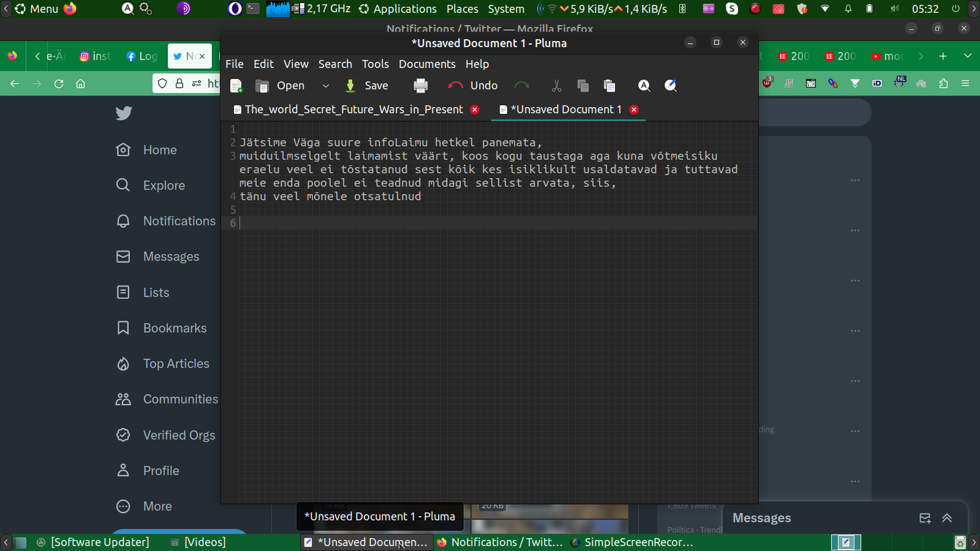Paste clipboard using the Pluma paste icon
Image resolution: width=980 pixels, height=551 pixels.
609,86
